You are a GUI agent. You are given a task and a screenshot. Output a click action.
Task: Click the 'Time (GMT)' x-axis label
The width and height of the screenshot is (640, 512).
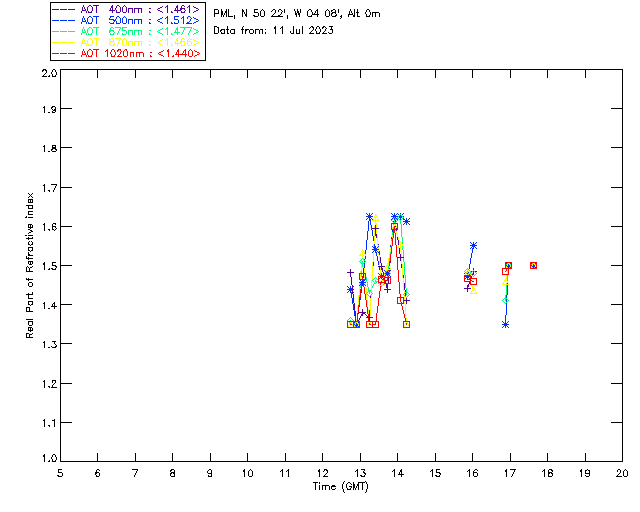point(340,486)
